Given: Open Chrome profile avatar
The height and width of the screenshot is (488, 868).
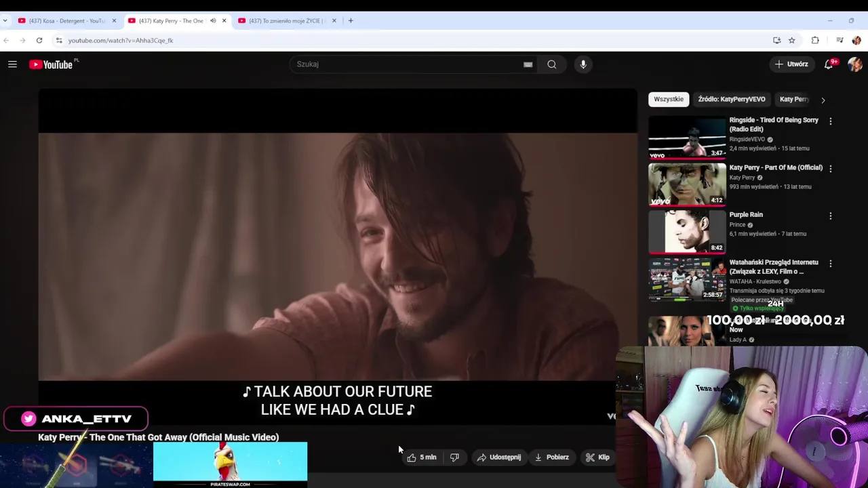Looking at the screenshot, I should pos(856,41).
